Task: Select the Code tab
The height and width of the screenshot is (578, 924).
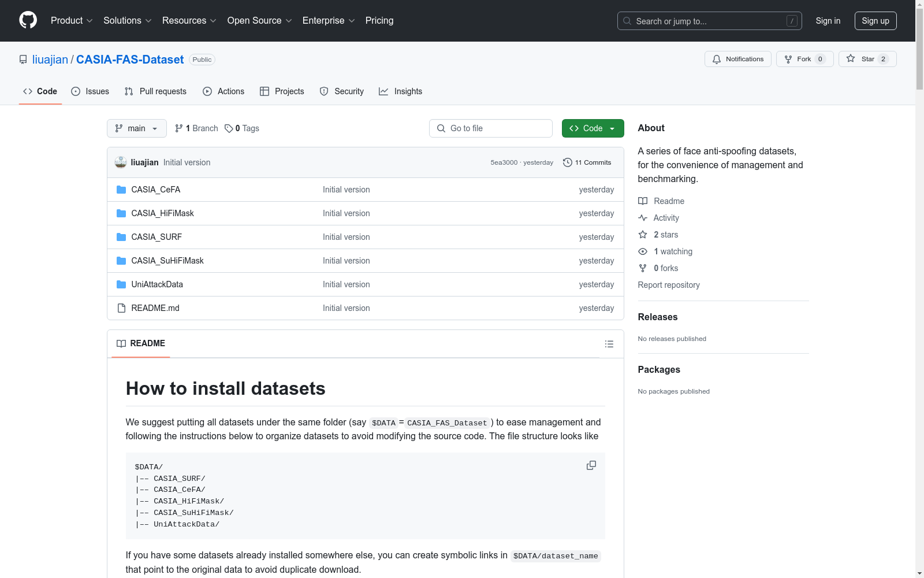Action: (40, 91)
